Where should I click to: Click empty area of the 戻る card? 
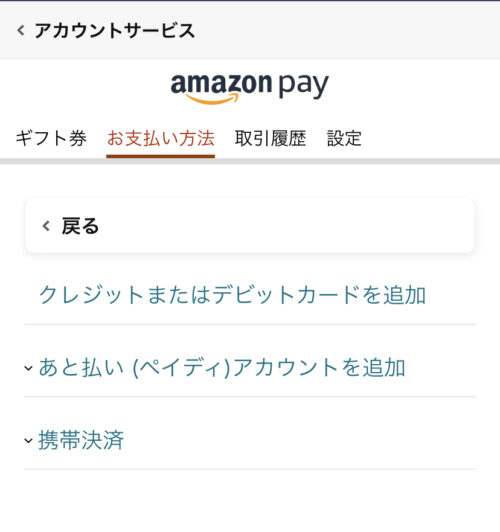pos(285,226)
